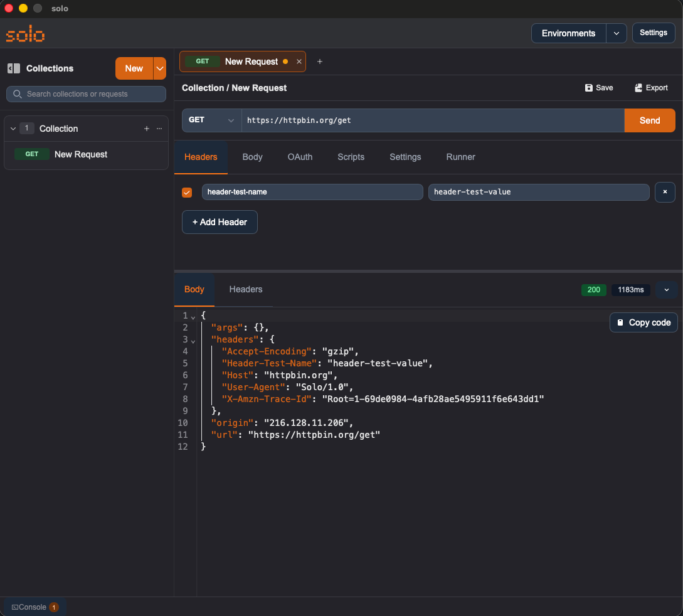The height and width of the screenshot is (616, 683).
Task: Open the response Headers tab
Action: coord(245,289)
